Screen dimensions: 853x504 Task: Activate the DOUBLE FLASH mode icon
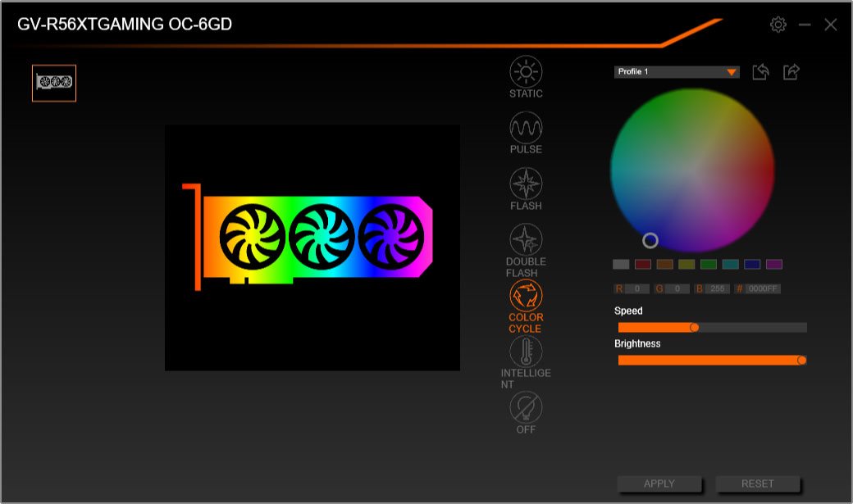coord(526,239)
